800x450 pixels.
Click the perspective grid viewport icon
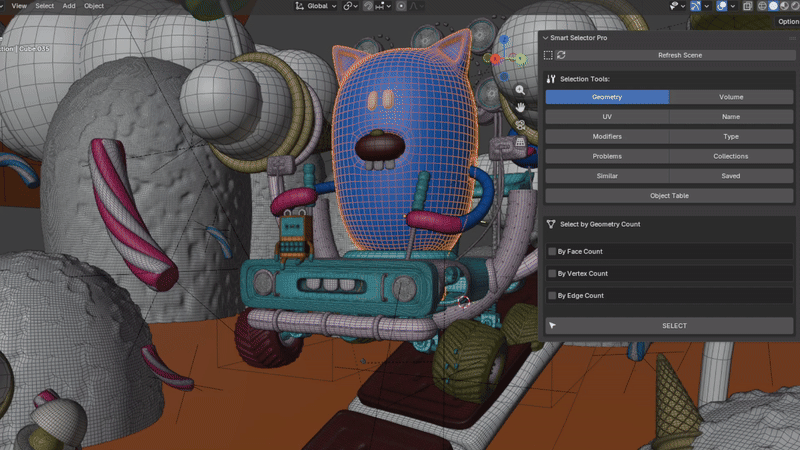coord(520,142)
